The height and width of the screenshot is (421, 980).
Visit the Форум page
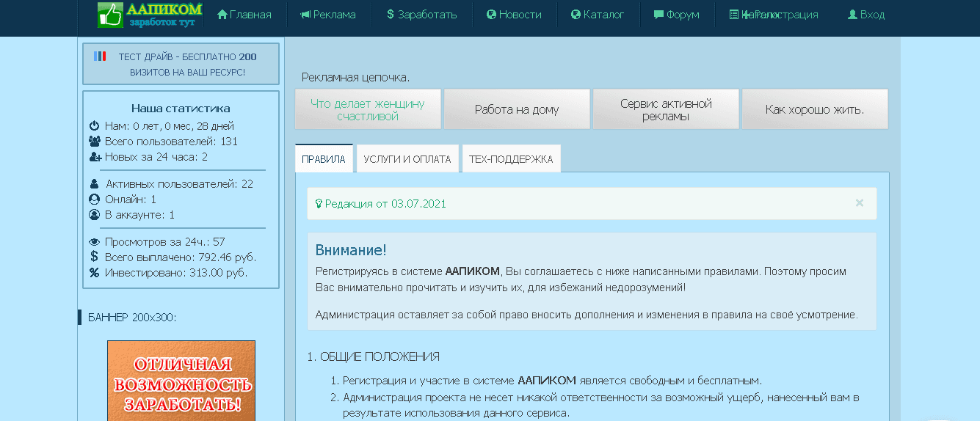pos(676,15)
